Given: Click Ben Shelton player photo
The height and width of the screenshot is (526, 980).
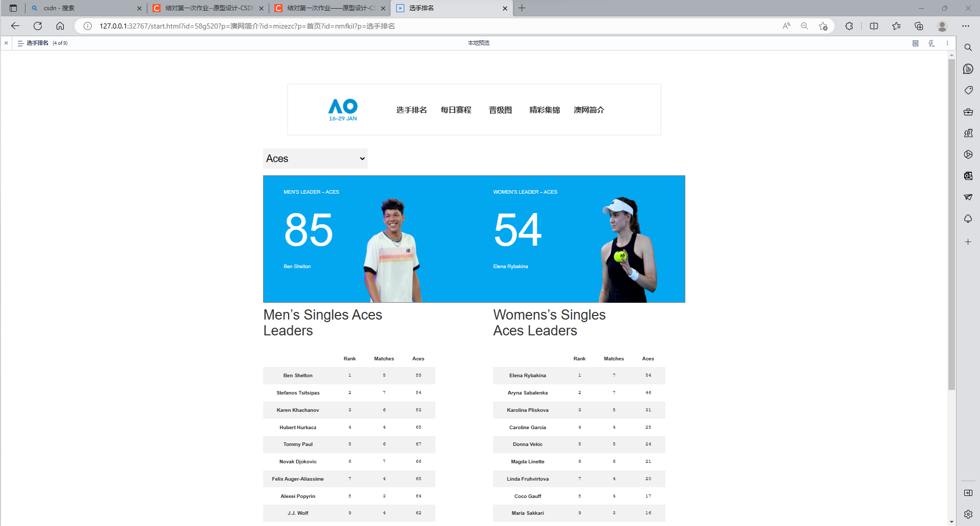Looking at the screenshot, I should click(393, 250).
